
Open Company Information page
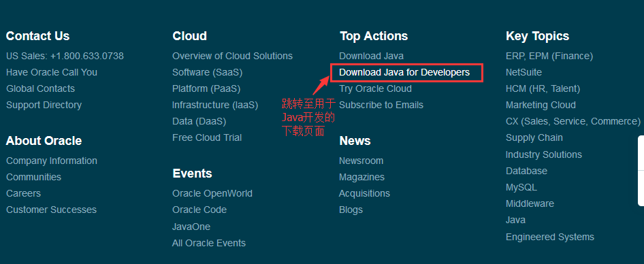pyautogui.click(x=52, y=161)
